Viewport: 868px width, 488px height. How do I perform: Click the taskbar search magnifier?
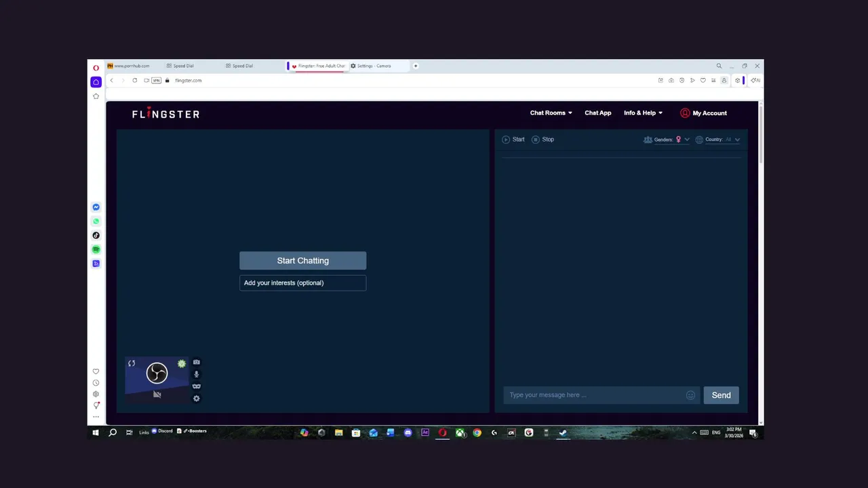coord(113,432)
